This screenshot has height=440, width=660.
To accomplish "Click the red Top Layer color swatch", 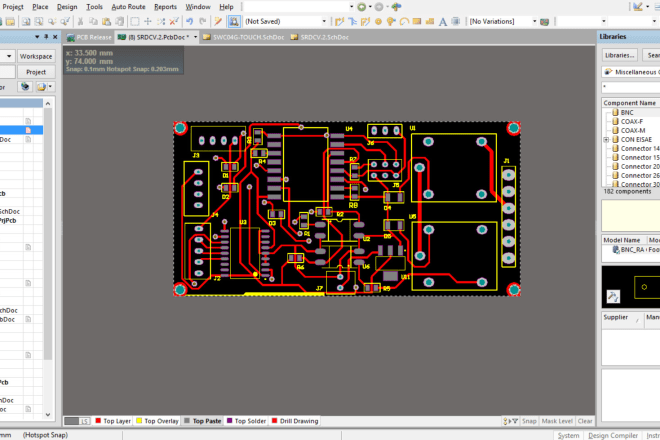I will [x=98, y=421].
